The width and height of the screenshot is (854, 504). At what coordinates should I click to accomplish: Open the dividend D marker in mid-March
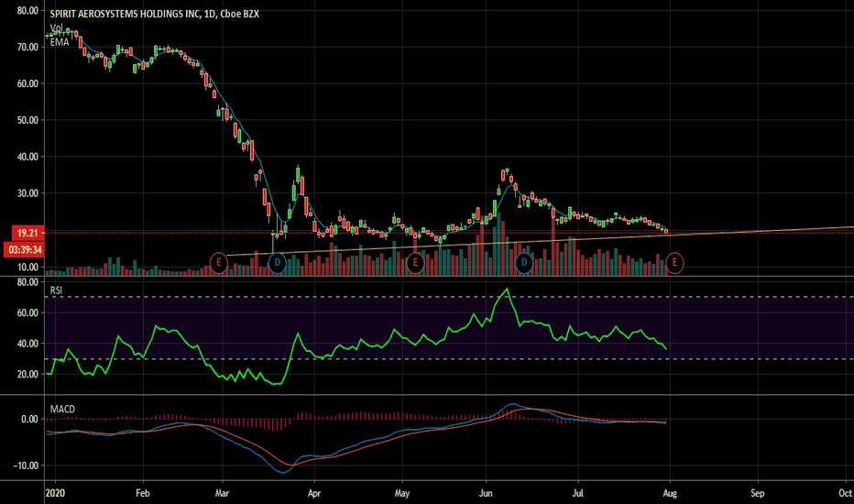tap(278, 263)
